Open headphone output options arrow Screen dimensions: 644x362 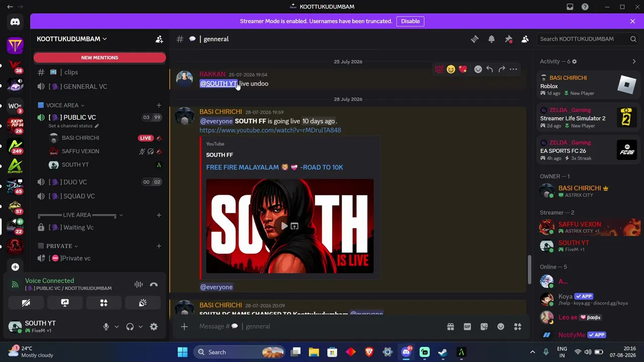pyautogui.click(x=140, y=327)
